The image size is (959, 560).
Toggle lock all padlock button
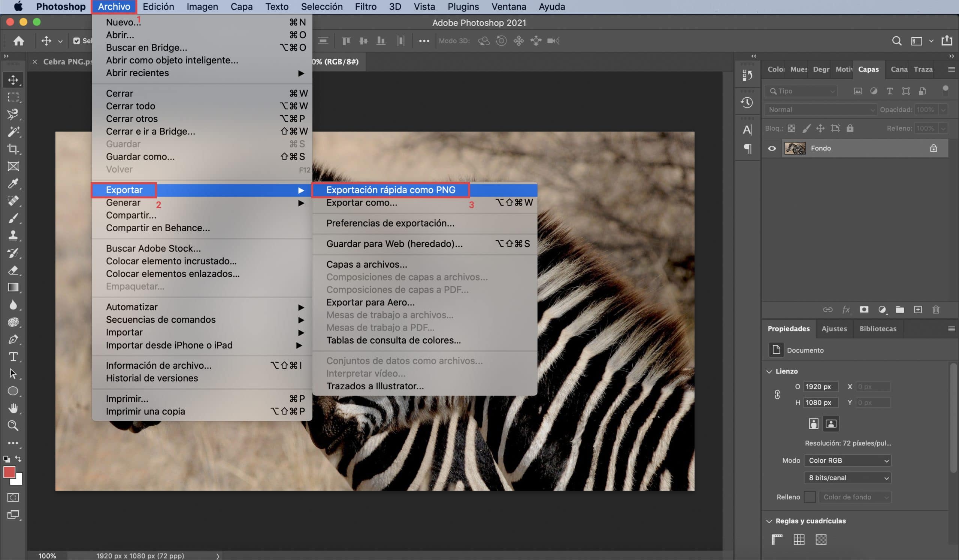(850, 128)
